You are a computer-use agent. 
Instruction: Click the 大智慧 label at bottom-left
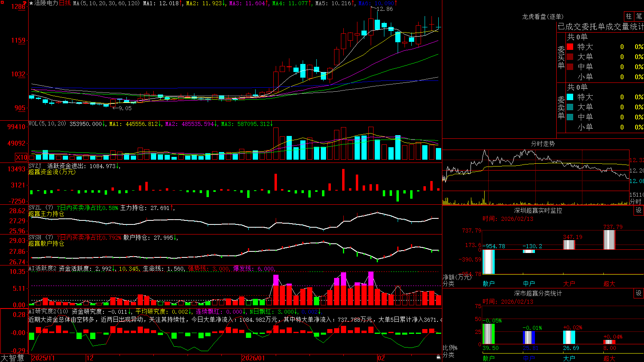tap(12, 358)
